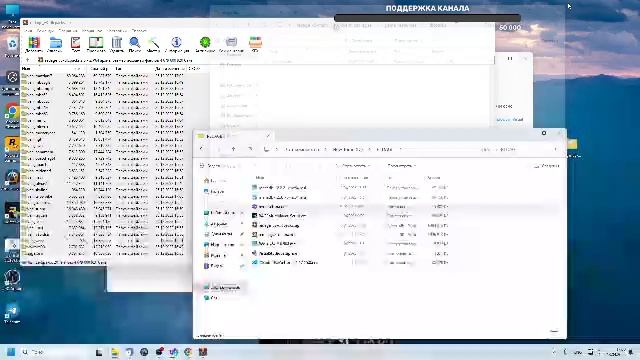The height and width of the screenshot is (360, 640).
Task: Click the Add (Добавить) icon in WinRAR toolbar
Action: point(34,44)
